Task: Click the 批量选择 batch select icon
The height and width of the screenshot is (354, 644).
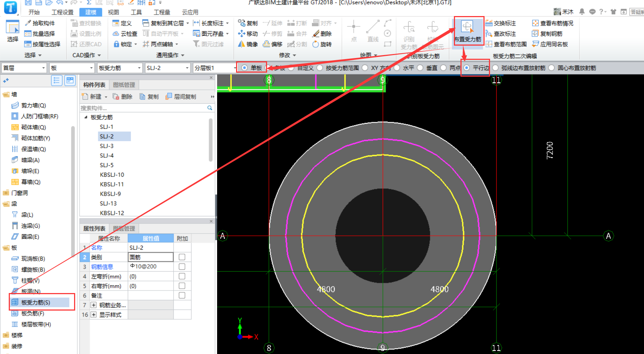Action: pyautogui.click(x=28, y=34)
